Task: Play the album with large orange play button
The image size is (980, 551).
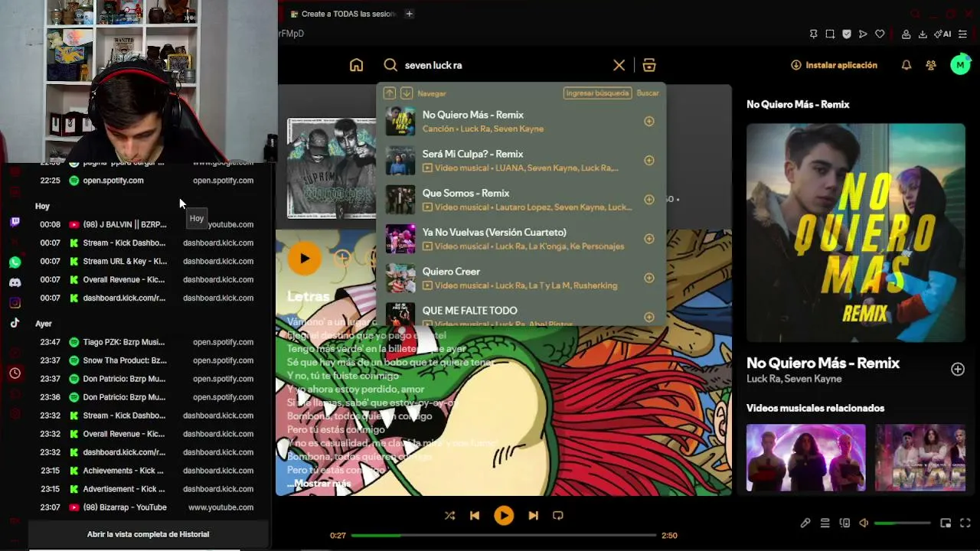Action: pyautogui.click(x=305, y=259)
